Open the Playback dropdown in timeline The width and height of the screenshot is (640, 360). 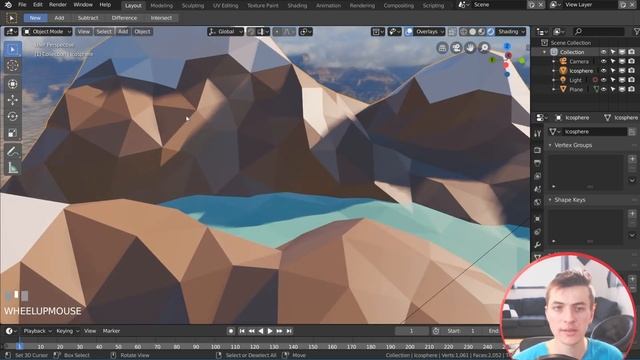point(37,331)
